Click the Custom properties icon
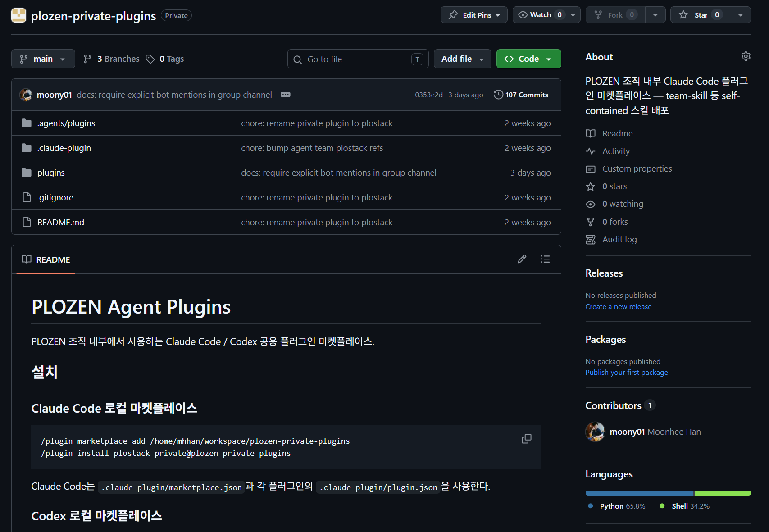This screenshot has height=532, width=769. 590,169
